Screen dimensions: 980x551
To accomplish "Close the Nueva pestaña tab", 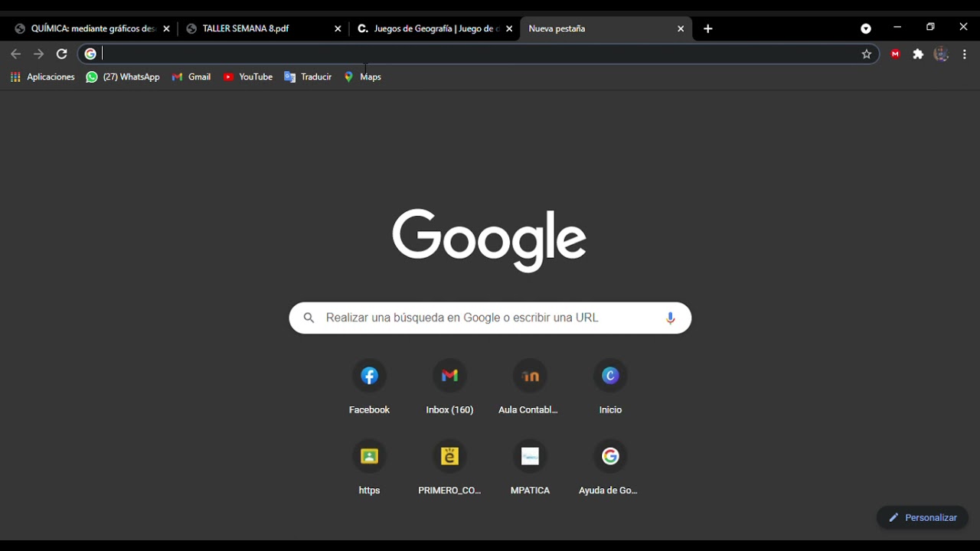I will 681,29.
